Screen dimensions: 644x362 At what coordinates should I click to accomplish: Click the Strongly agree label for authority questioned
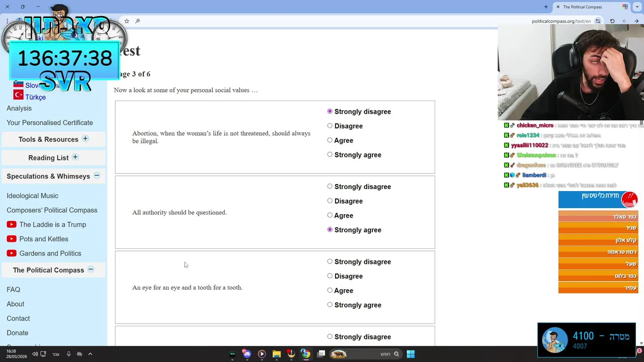coord(358,230)
